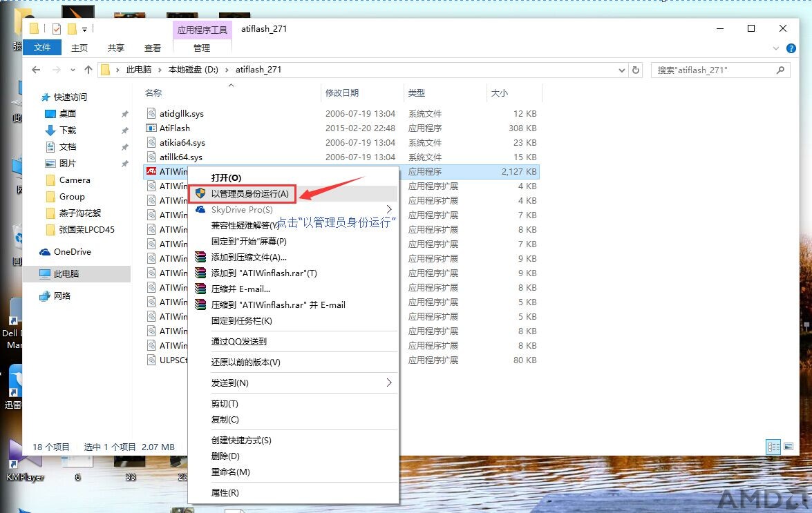The height and width of the screenshot is (513, 812).
Task: Open 文档 in the sidebar
Action: coord(67,147)
